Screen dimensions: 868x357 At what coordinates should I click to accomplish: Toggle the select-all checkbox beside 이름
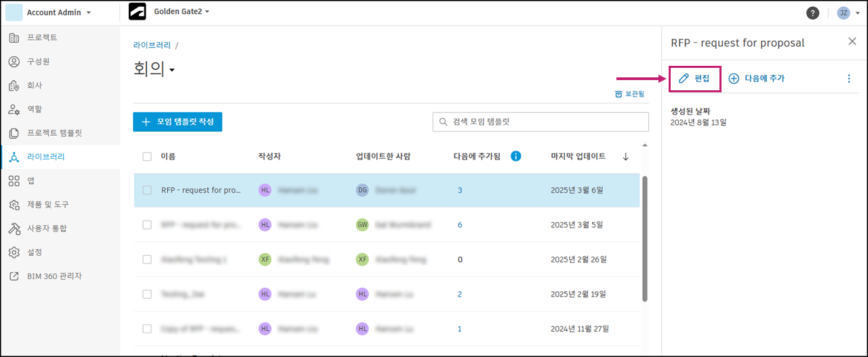point(147,157)
